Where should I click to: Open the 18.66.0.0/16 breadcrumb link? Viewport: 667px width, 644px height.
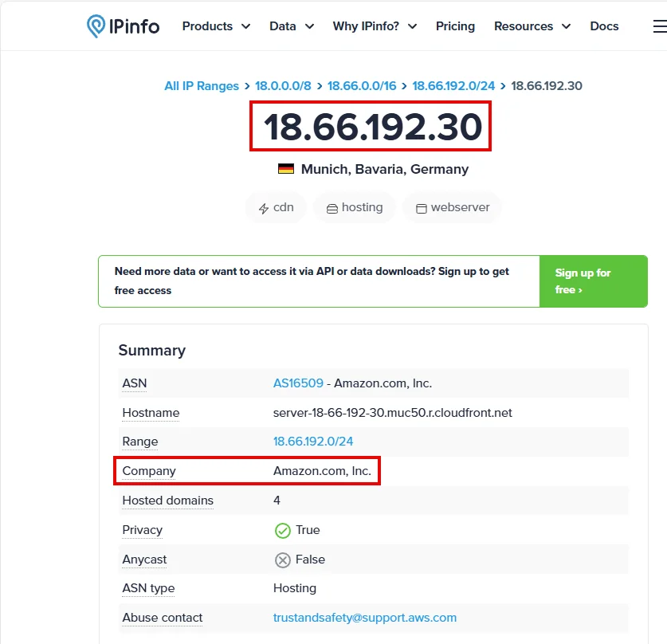coord(362,86)
